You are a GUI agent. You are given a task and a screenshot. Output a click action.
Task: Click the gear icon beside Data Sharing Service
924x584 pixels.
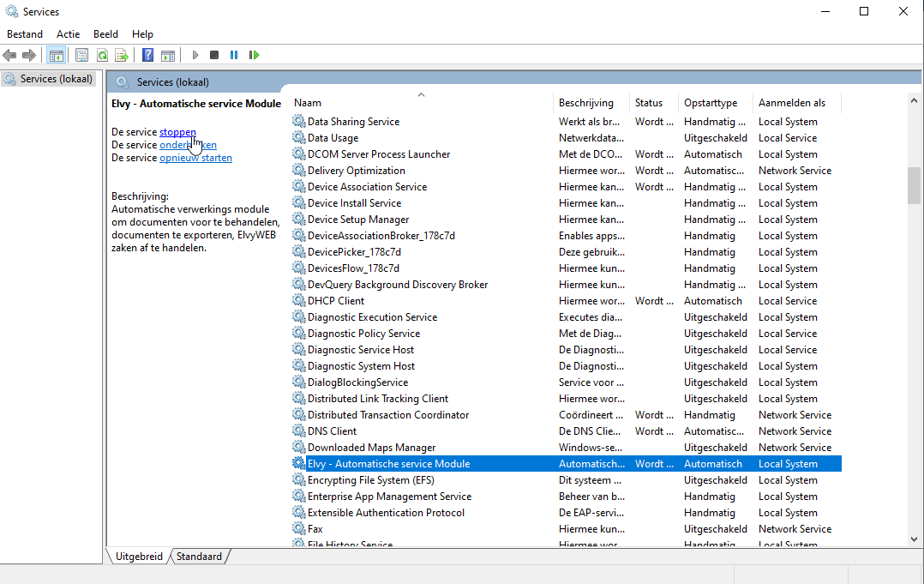coord(299,122)
